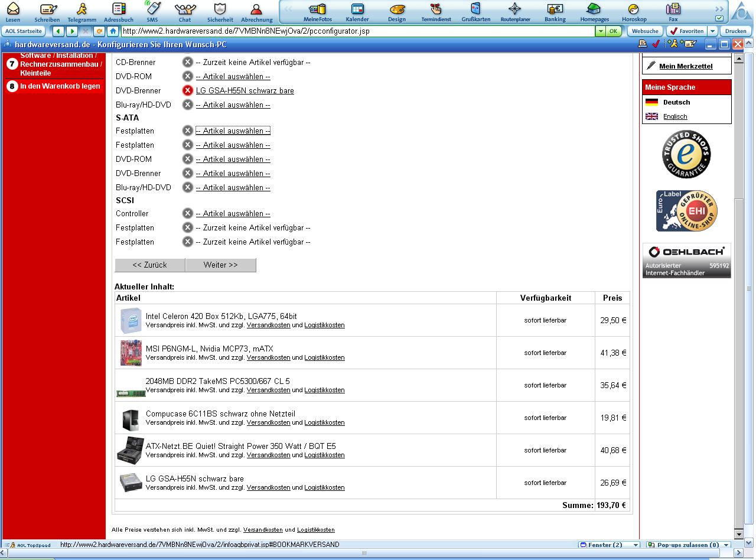
Task: Open Versandkosten link under Intel Celeron
Action: (269, 325)
